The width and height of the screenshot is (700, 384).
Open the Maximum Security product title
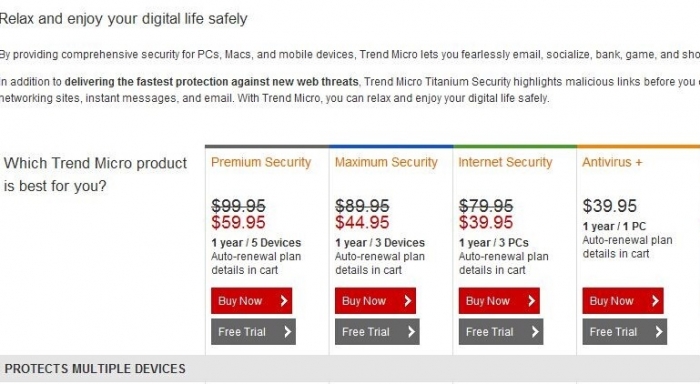point(386,162)
